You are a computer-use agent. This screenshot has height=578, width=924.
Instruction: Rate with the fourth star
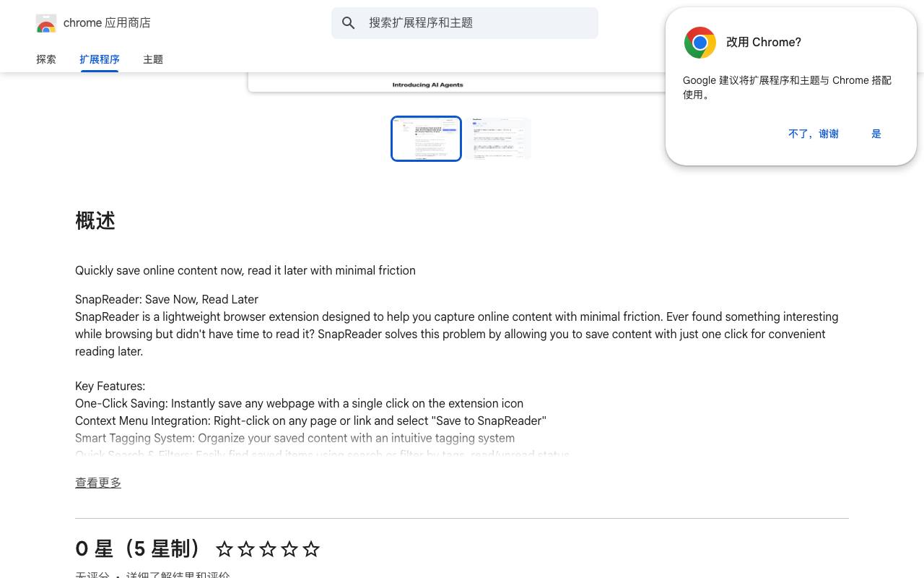(x=289, y=549)
